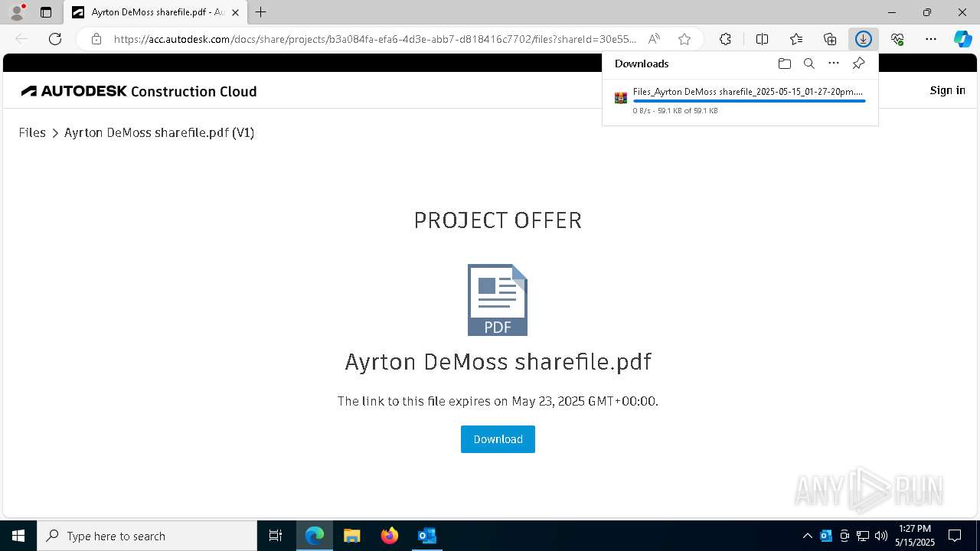The image size is (980, 551).
Task: Close the Ayrton DeMoss sharefile.pdf tab
Action: pos(235,12)
